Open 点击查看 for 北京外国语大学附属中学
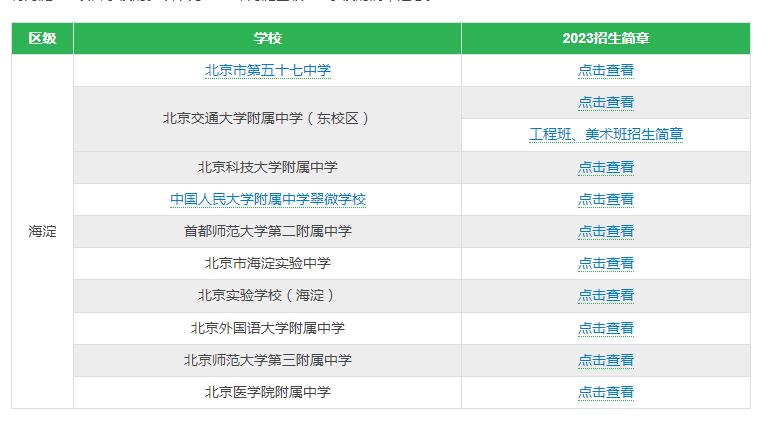768x434 pixels. (x=605, y=328)
